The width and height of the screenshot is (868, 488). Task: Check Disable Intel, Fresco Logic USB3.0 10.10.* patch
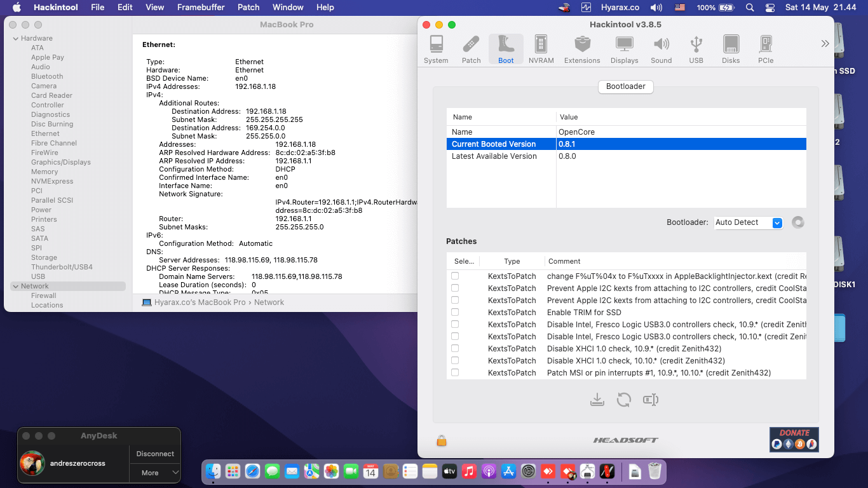(x=455, y=336)
